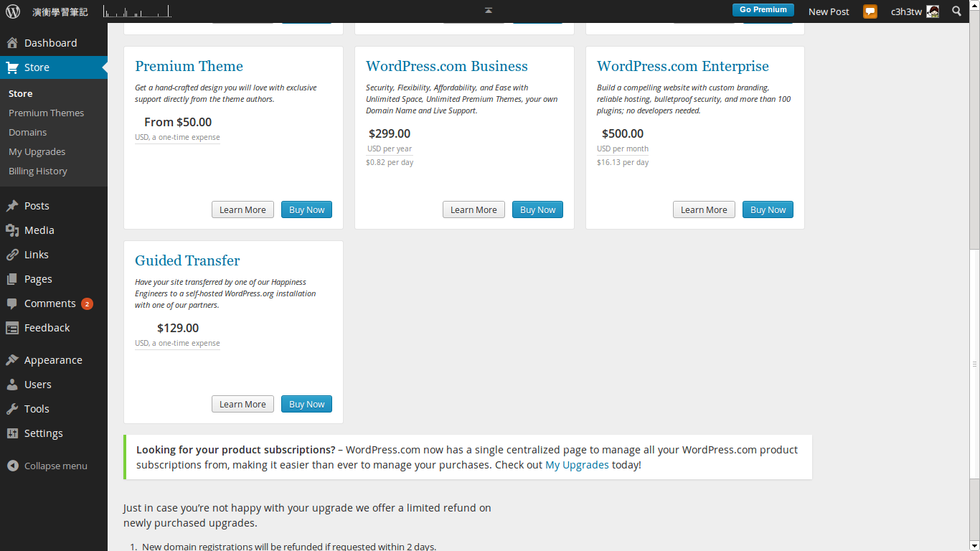Open the Guided Transfer title link
The image size is (980, 551).
(187, 260)
